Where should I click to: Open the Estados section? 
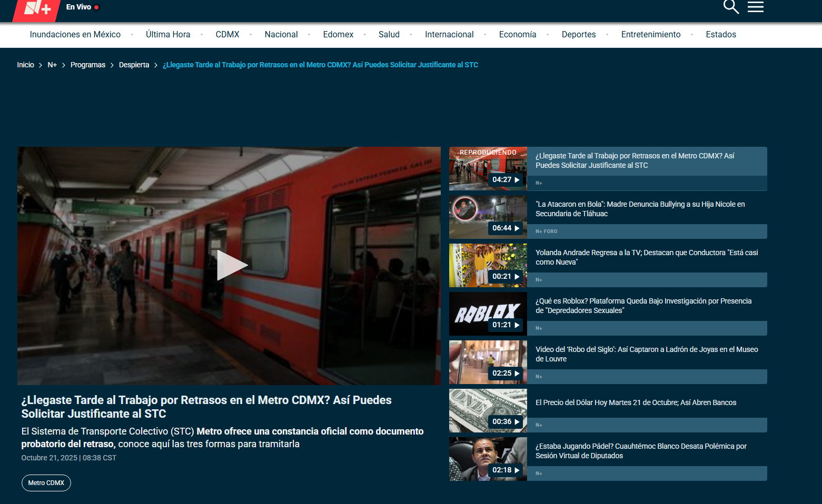(721, 34)
